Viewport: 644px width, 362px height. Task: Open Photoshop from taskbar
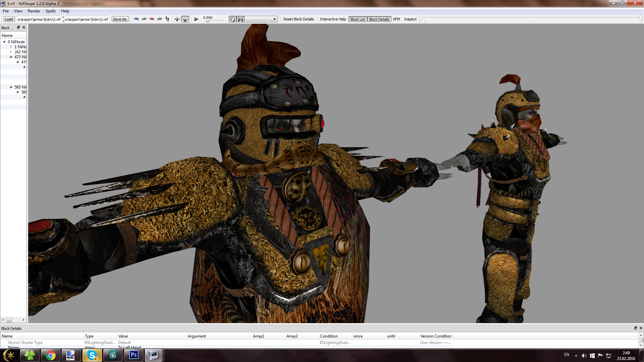point(134,355)
